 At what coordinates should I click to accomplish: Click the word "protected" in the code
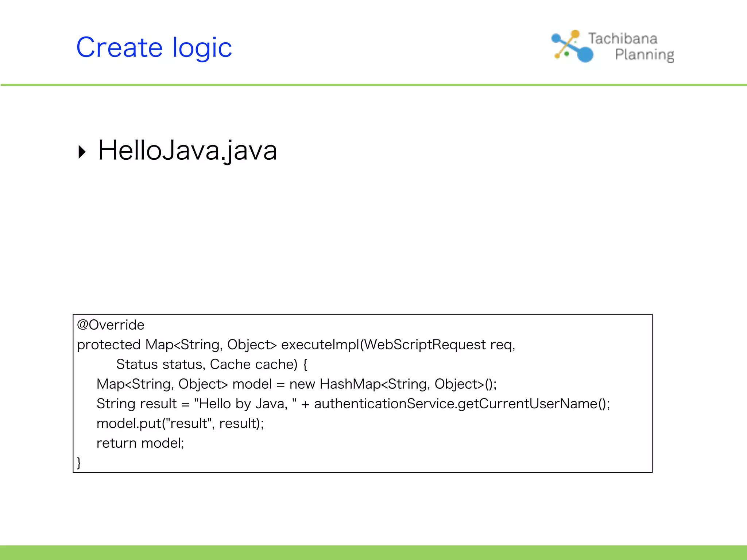[109, 345]
